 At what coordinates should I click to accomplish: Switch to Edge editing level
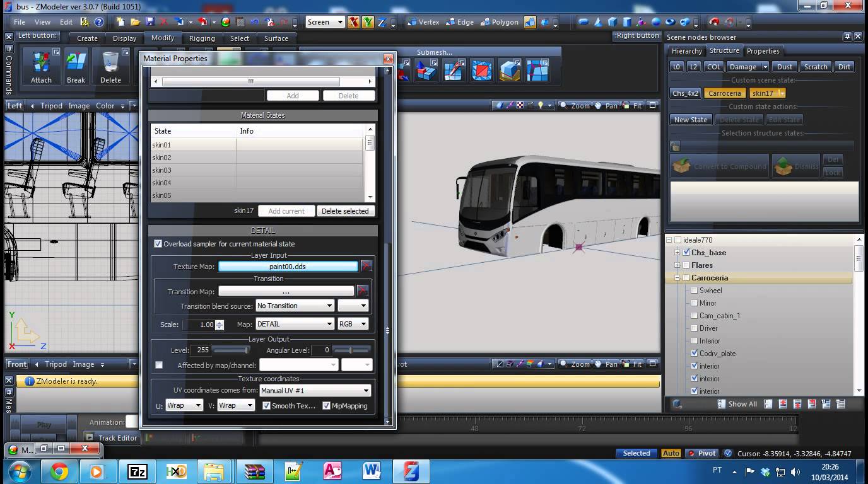[x=460, y=22]
